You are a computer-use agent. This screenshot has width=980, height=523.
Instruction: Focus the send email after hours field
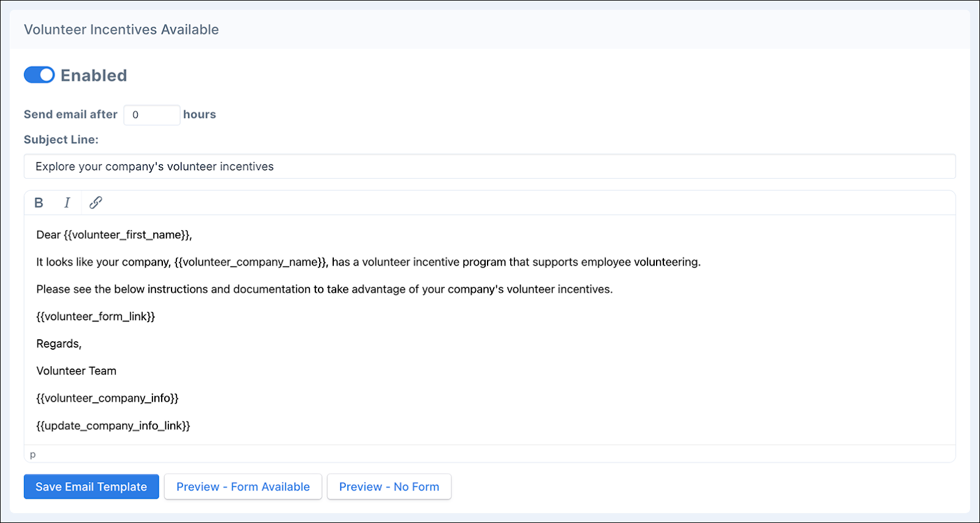click(x=151, y=115)
